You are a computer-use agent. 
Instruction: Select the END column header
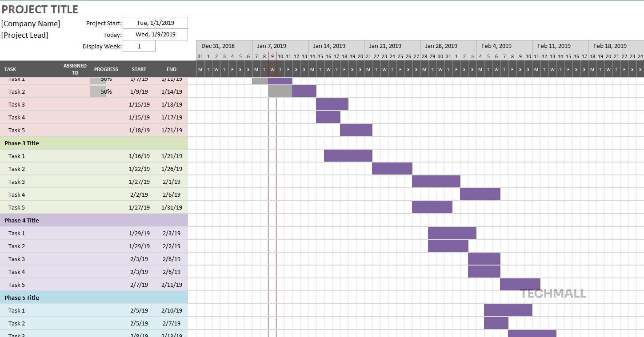tap(171, 69)
